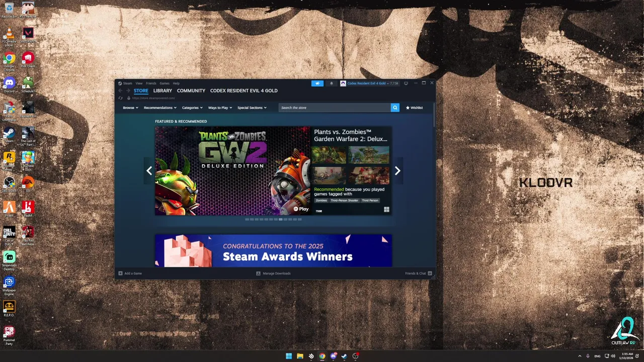Screen dimensions: 644x362
Task: Launch RedM desktop shortcut
Action: pos(28,209)
